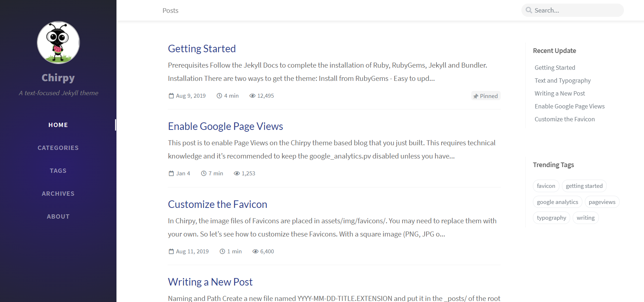Click the Chirpy site title
This screenshot has width=644, height=302.
click(58, 78)
